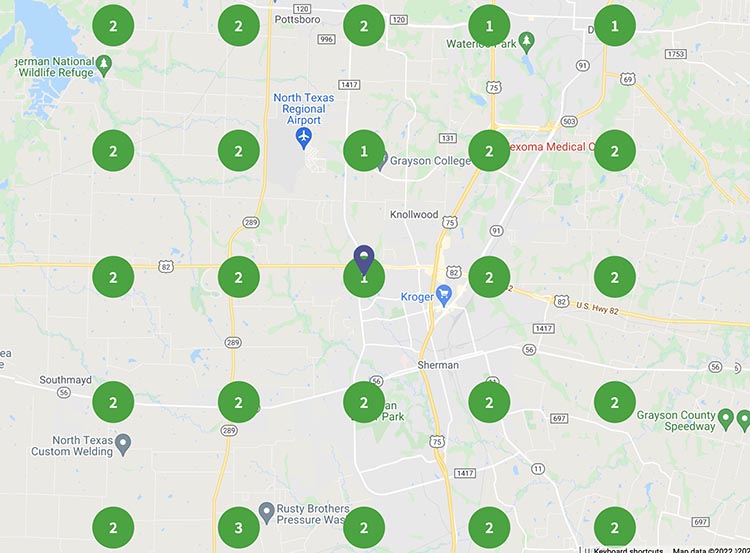This screenshot has height=553, width=750.
Task: Select the U.S. Hwy 82 road label
Action: click(x=597, y=309)
